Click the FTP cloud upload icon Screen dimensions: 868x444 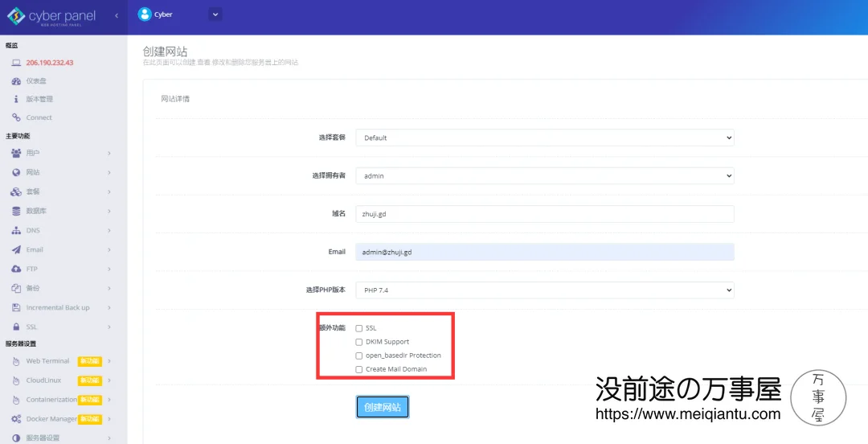pos(16,269)
